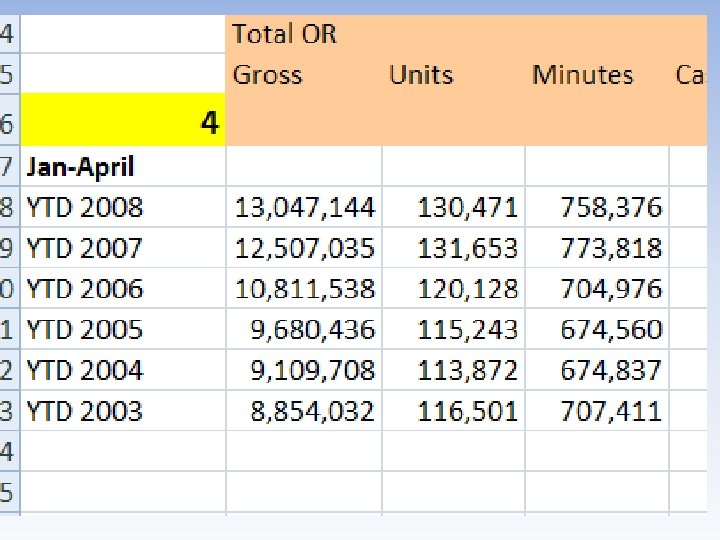Image resolution: width=720 pixels, height=540 pixels.
Task: Select the Minutes column header cell
Action: point(582,75)
